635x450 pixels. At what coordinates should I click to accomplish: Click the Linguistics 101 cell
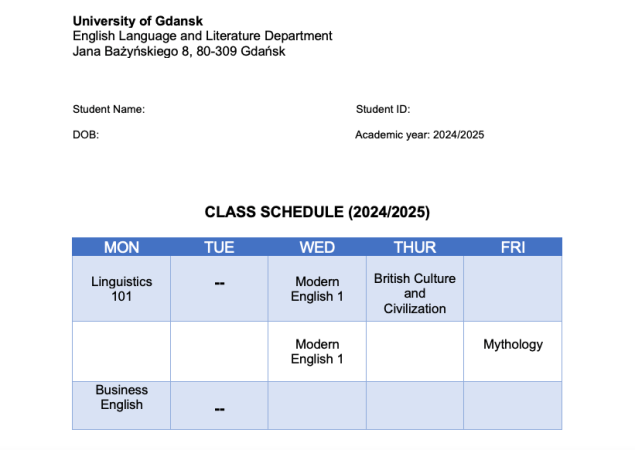[x=121, y=289]
